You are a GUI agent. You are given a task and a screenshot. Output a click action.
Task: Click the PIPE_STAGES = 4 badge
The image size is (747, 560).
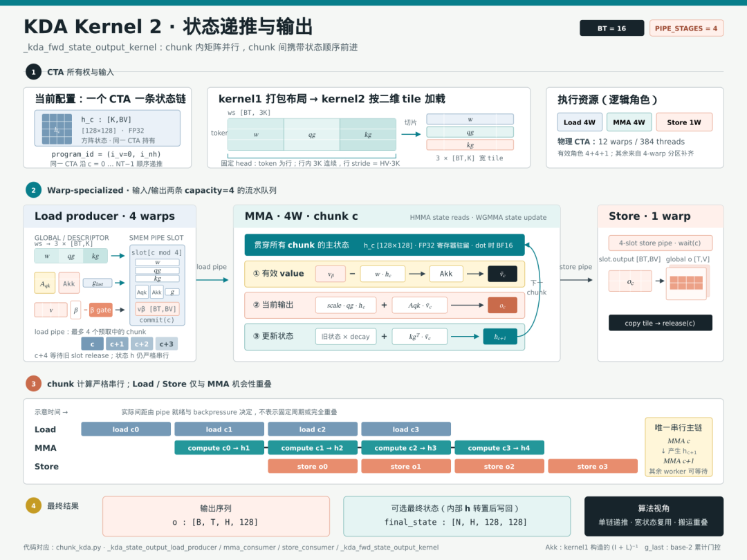pos(686,28)
